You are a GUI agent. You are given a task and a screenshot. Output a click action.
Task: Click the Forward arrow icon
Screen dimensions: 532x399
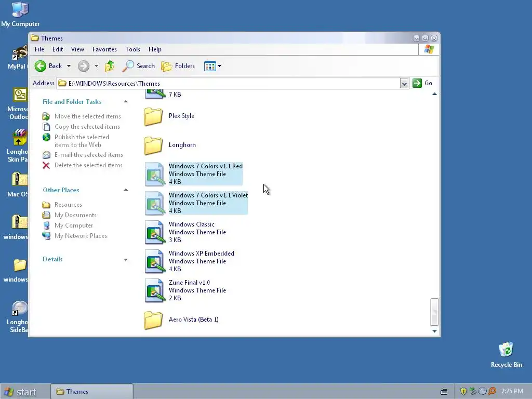coord(84,66)
